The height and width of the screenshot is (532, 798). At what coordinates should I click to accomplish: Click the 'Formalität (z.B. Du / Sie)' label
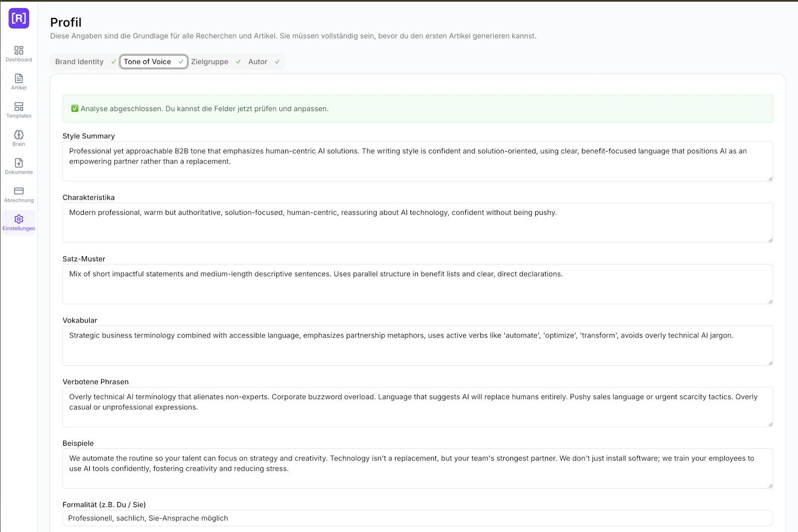click(x=104, y=505)
